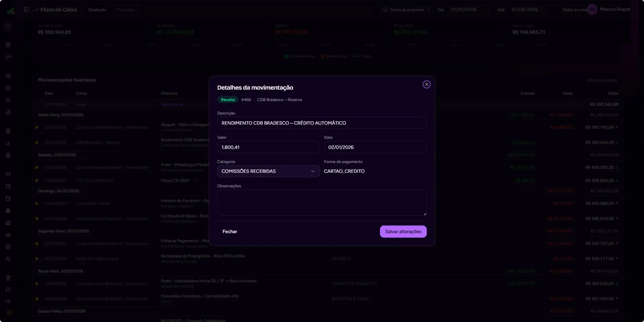Expand the Todas as empresas selector

407,10
